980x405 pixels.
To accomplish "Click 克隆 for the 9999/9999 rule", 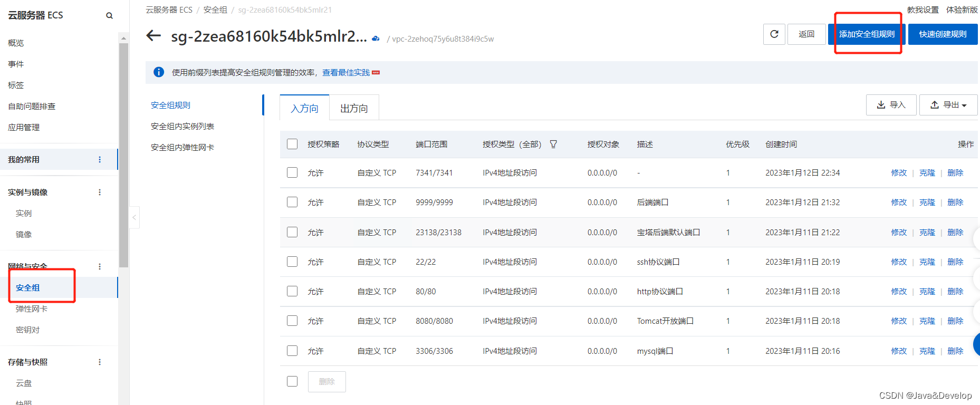I will pos(927,202).
